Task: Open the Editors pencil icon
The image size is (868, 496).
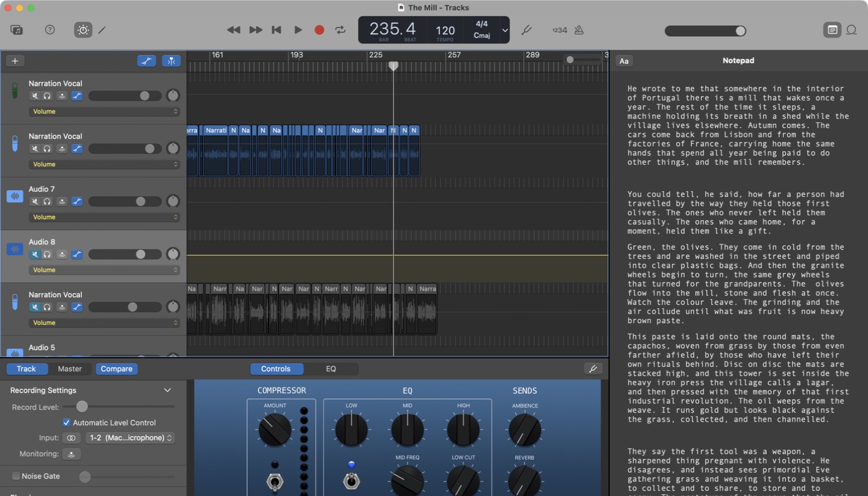Action: click(102, 30)
